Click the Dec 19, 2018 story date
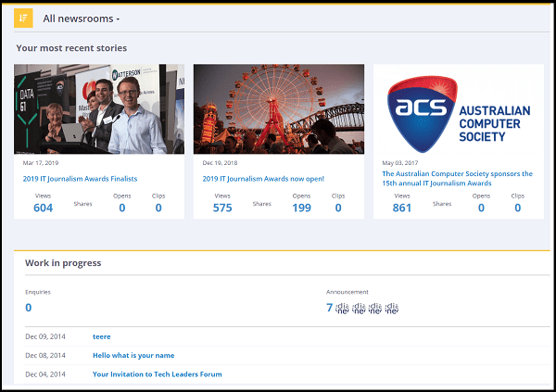Screen dimensions: 556x392 pyautogui.click(x=220, y=163)
